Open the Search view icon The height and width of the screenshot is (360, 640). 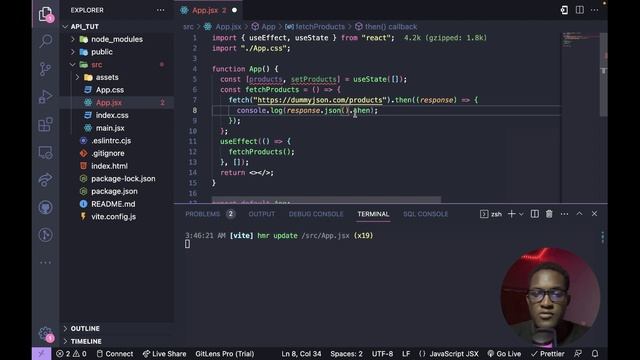[x=45, y=41]
